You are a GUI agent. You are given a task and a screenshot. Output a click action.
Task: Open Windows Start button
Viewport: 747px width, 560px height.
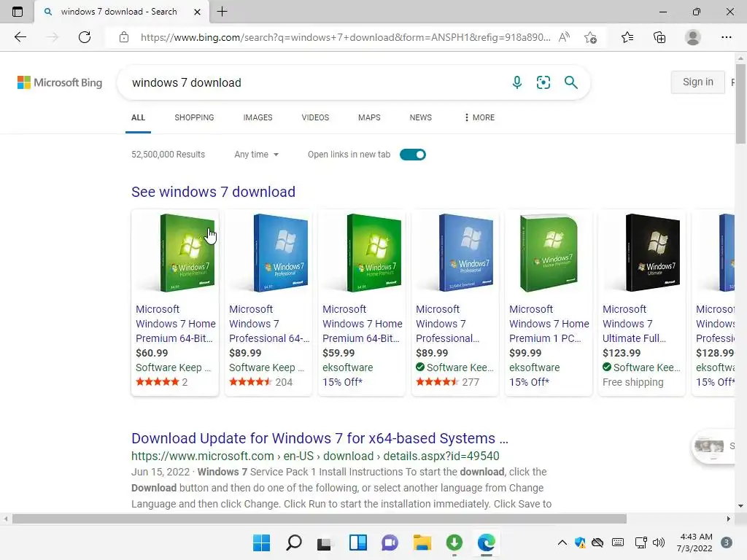[261, 542]
